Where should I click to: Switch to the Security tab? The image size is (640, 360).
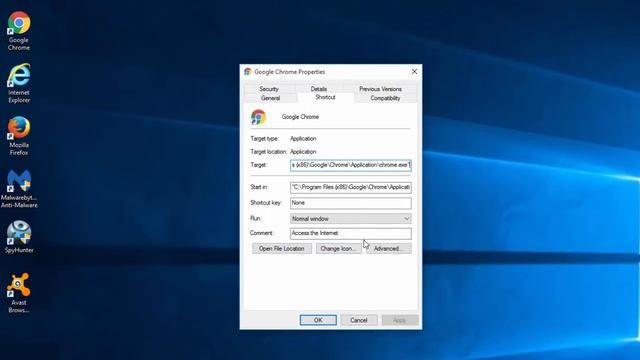(x=269, y=89)
